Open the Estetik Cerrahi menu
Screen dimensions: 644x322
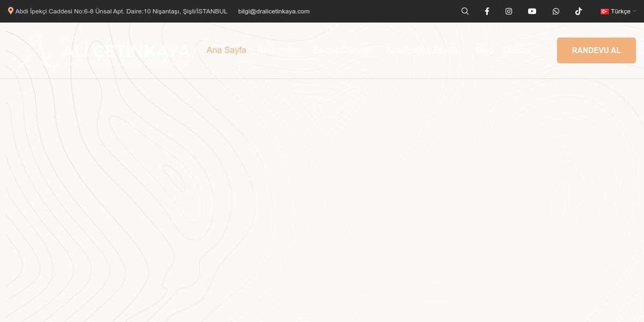pos(341,50)
